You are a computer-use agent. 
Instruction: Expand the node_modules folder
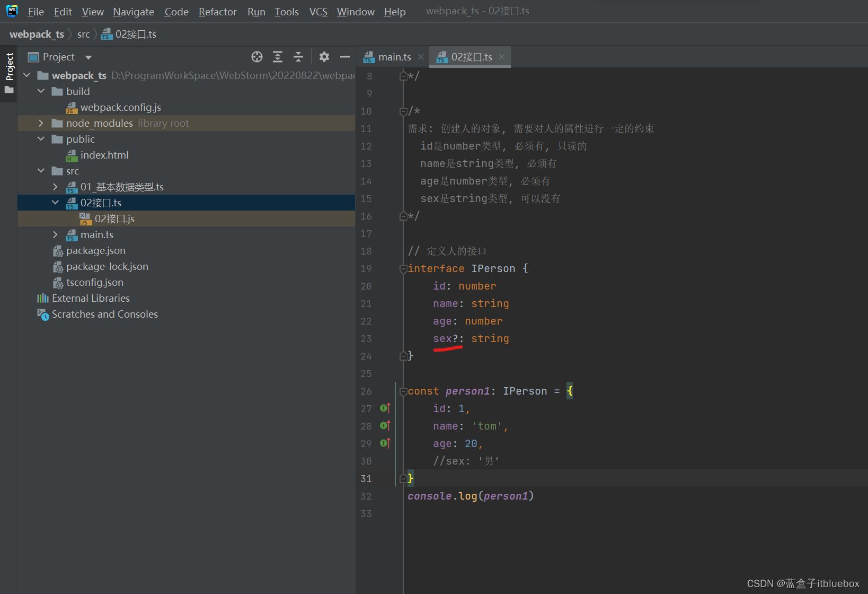[41, 123]
